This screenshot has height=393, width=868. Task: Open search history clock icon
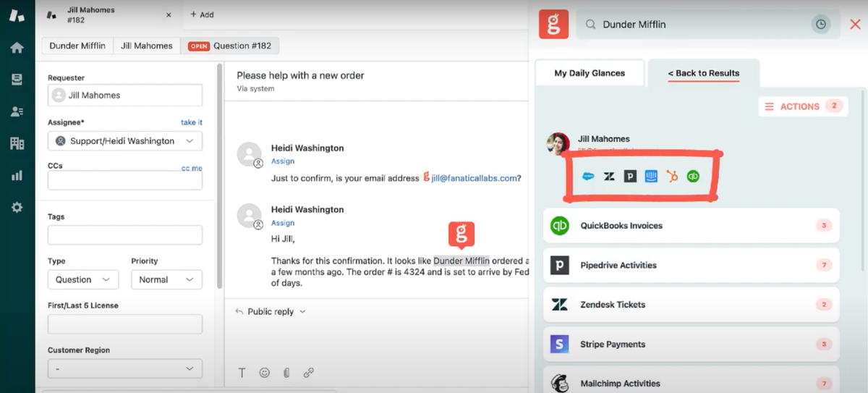tap(820, 25)
